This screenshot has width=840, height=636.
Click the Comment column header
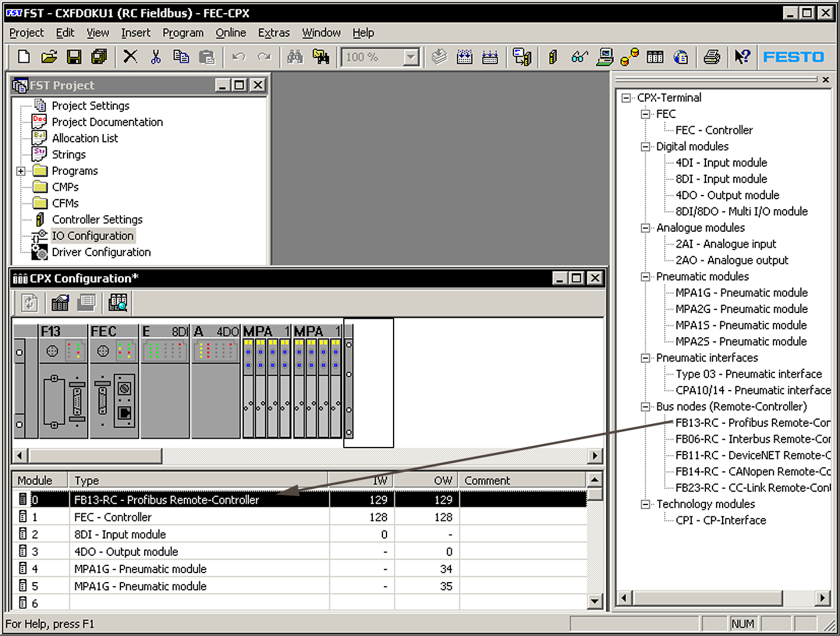(x=523, y=480)
